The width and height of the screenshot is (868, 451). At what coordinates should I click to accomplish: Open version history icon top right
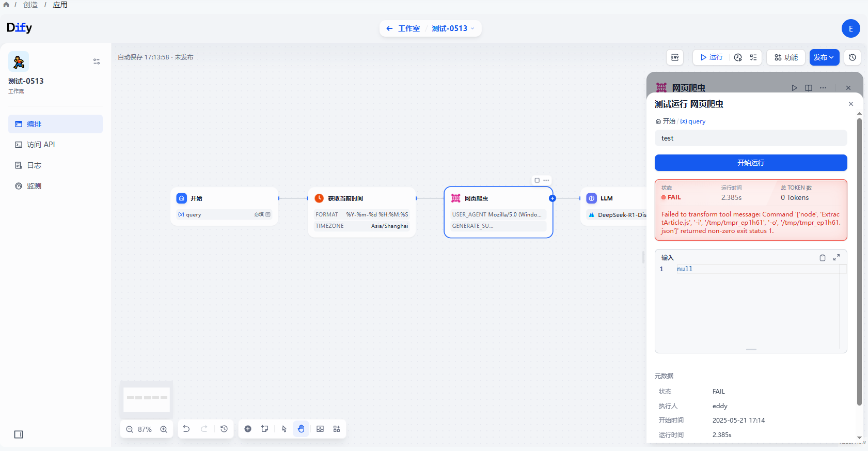(x=853, y=57)
